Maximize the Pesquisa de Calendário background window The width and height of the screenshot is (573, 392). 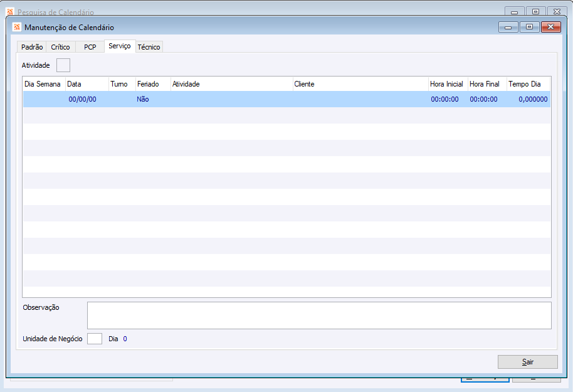point(536,12)
